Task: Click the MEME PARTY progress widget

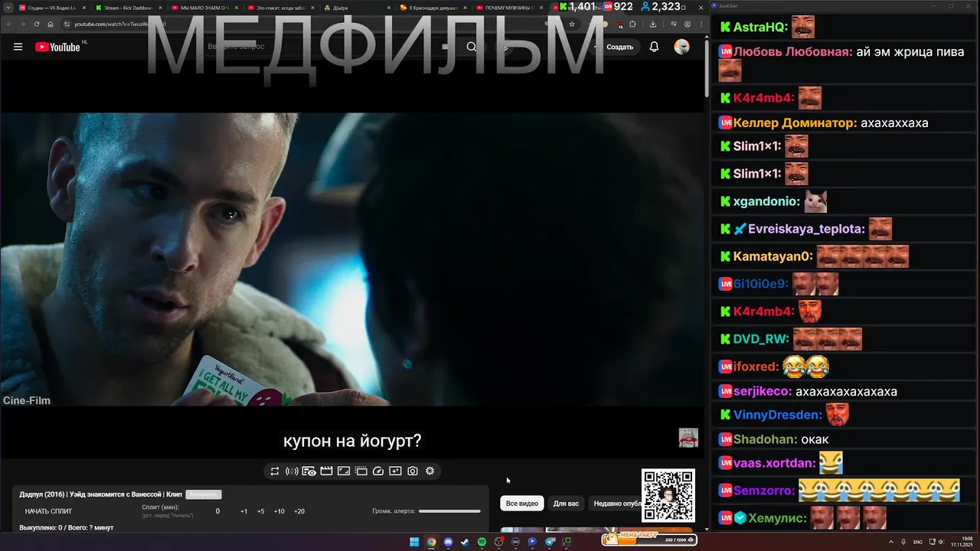Action: point(649,539)
